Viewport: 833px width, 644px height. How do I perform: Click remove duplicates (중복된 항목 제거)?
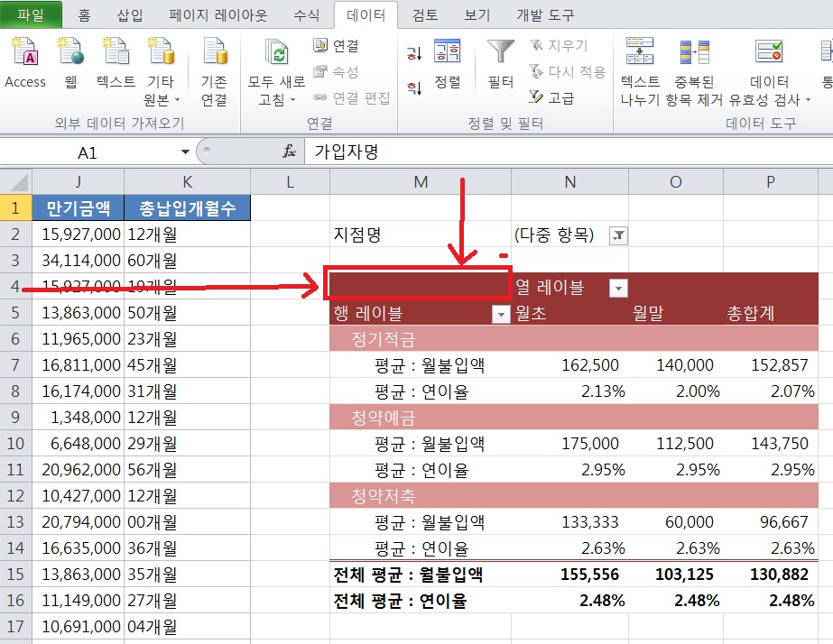695,72
